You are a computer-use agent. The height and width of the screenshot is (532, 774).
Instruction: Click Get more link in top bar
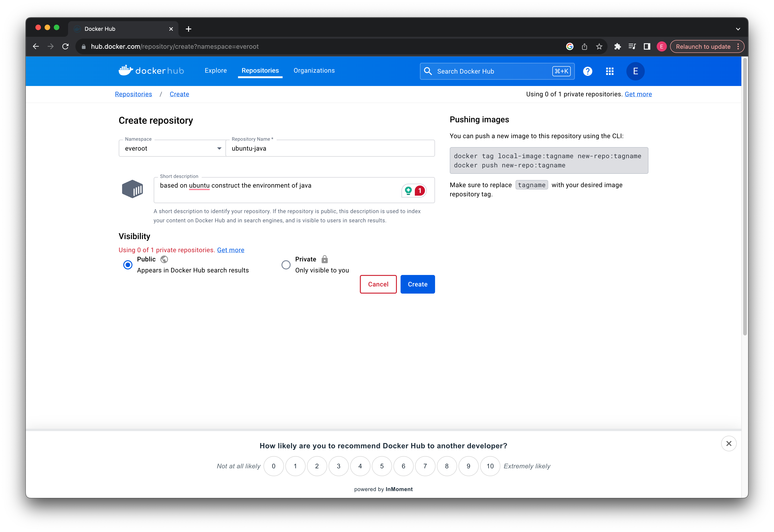pyautogui.click(x=638, y=94)
